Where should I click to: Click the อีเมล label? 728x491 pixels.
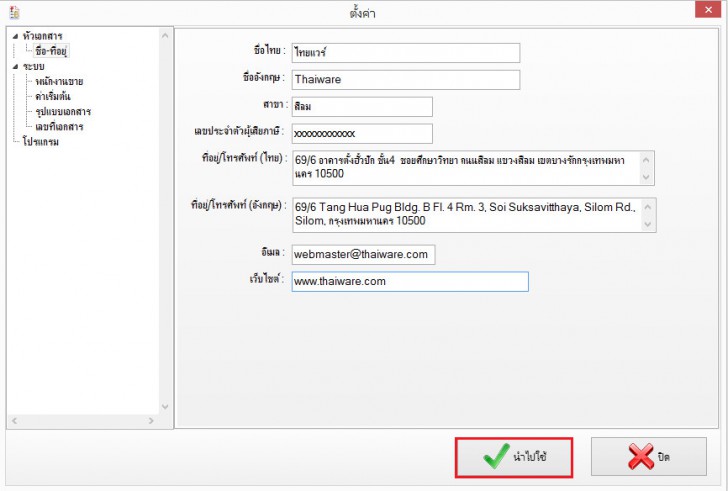[x=273, y=252]
